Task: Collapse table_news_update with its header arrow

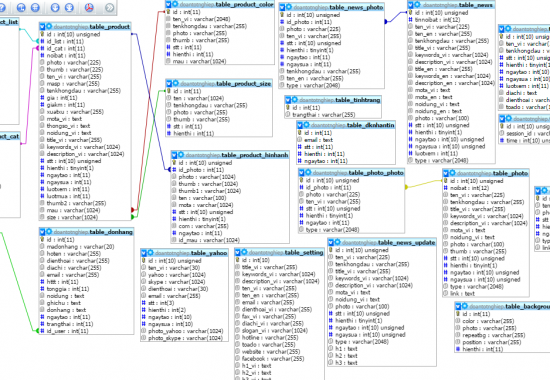Action: tap(331, 242)
